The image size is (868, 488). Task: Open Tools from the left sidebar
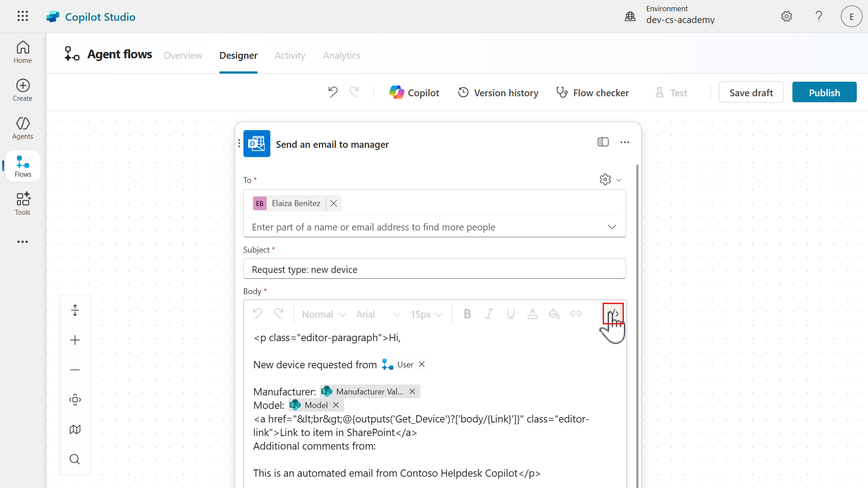[22, 203]
